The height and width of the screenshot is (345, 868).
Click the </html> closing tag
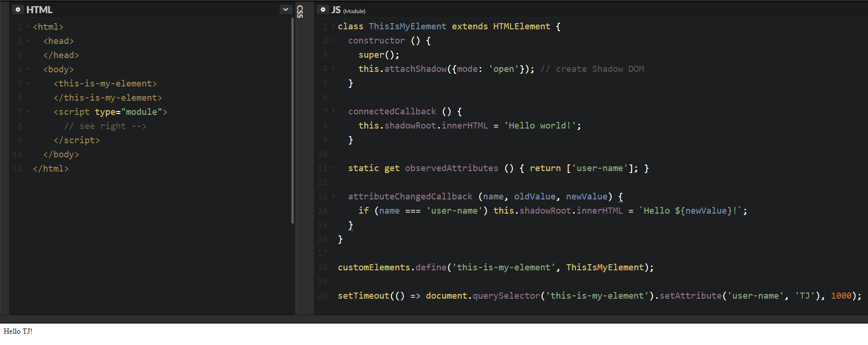click(x=51, y=169)
